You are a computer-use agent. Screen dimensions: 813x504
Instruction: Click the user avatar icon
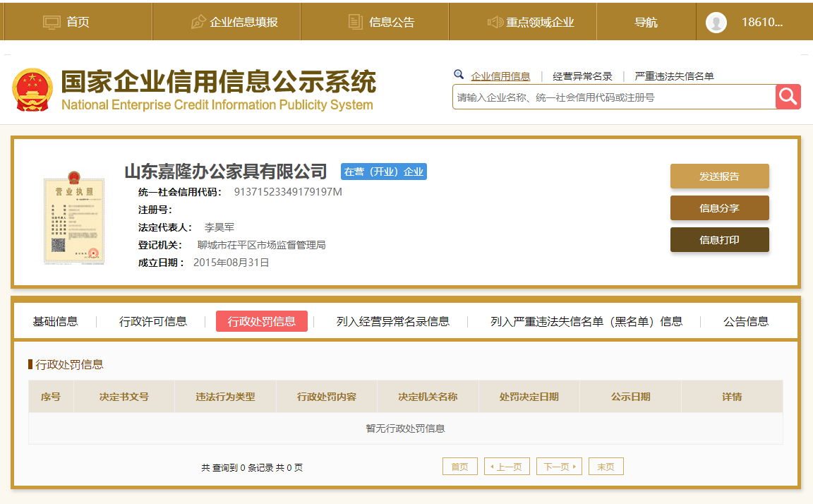pos(716,23)
